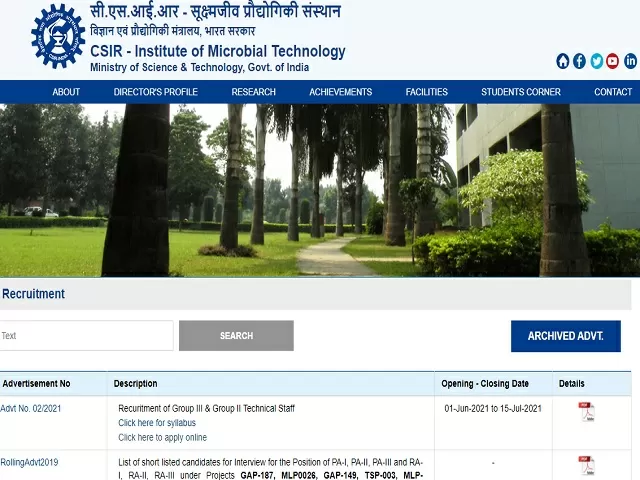Open the LinkedIn icon link

tap(630, 61)
